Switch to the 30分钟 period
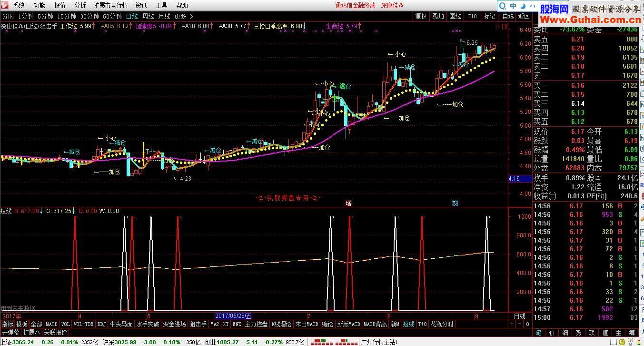This screenshot has height=346, width=644. tap(89, 16)
